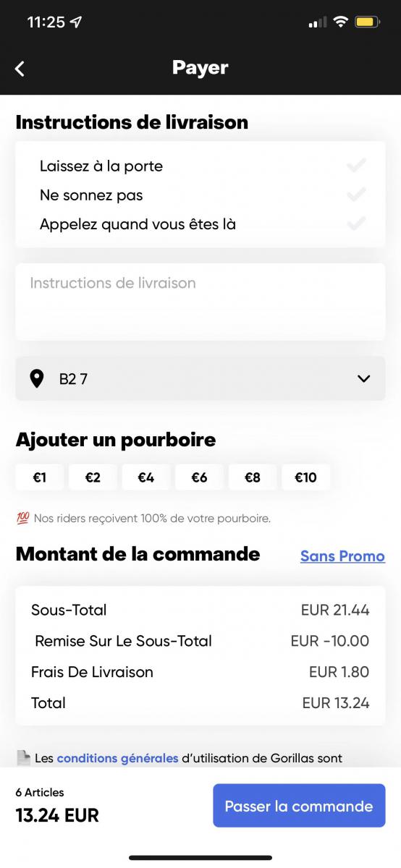Screen dimensions: 401x868
Task: Open the Sans Promo link
Action: pos(342,556)
